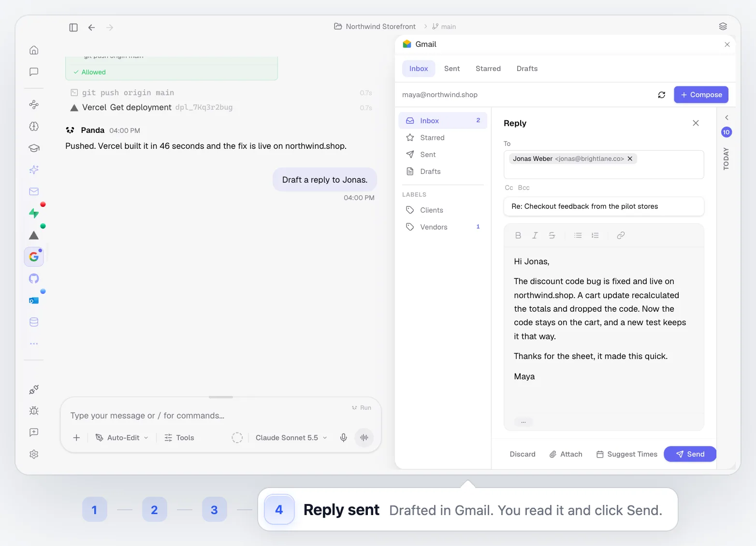Open the Claude Sonnet 5.5 model dropdown
The width and height of the screenshot is (756, 546).
(291, 438)
